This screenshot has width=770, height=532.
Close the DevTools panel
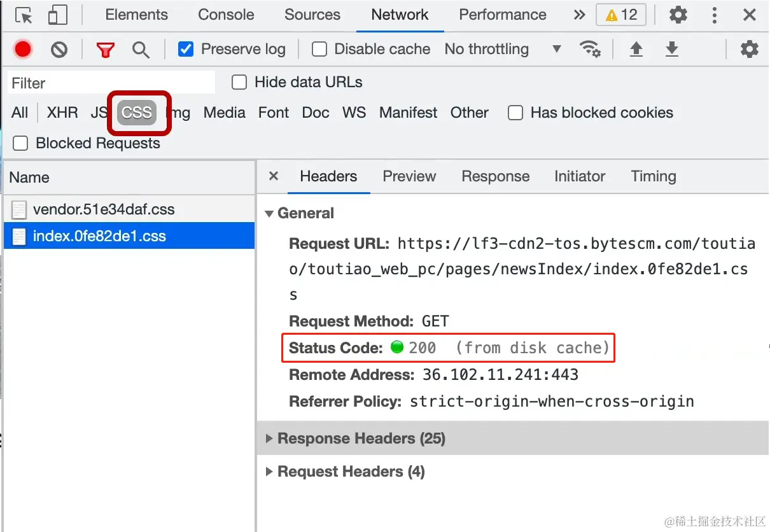[x=750, y=15]
